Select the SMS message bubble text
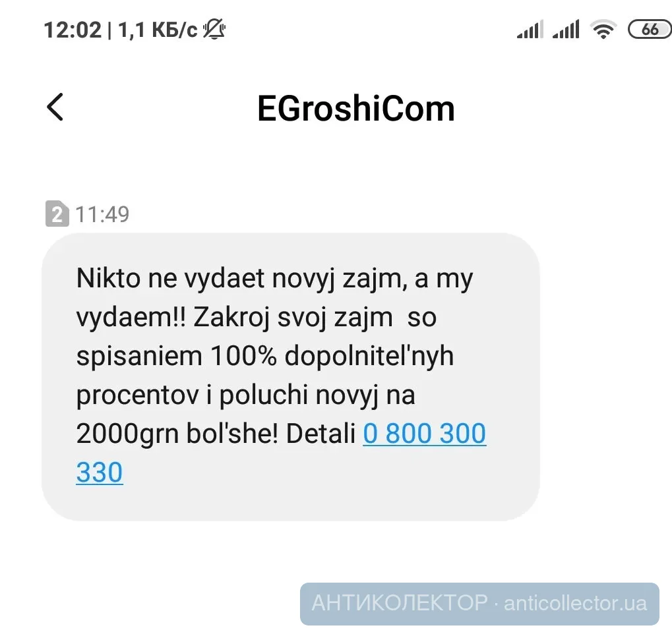 (x=291, y=377)
